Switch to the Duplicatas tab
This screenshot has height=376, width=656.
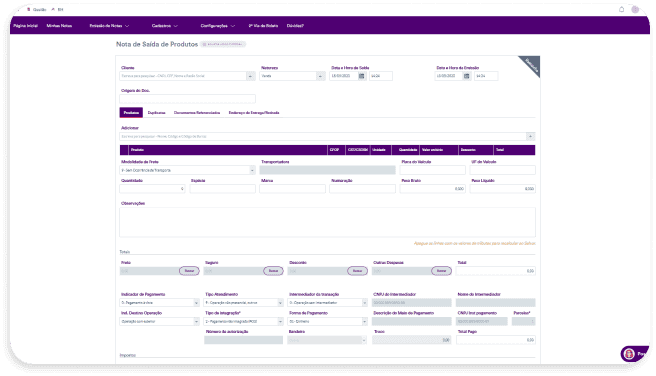coord(156,113)
